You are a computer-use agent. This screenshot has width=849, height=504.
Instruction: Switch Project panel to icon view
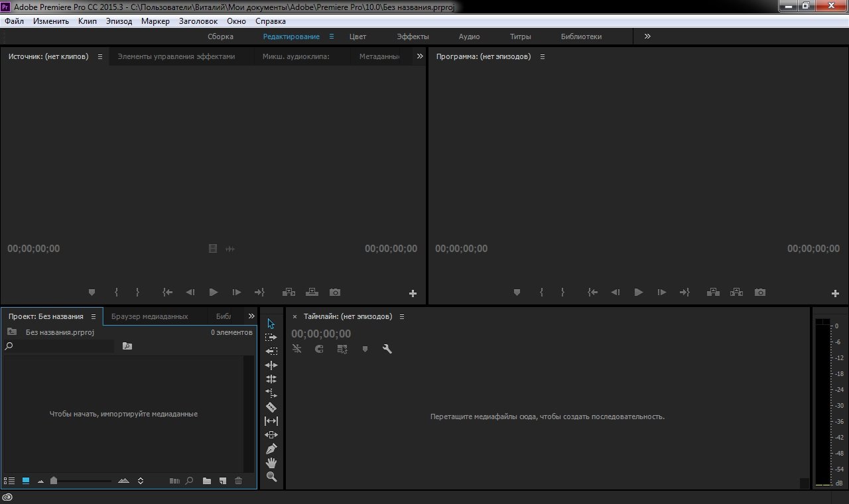pos(26,481)
